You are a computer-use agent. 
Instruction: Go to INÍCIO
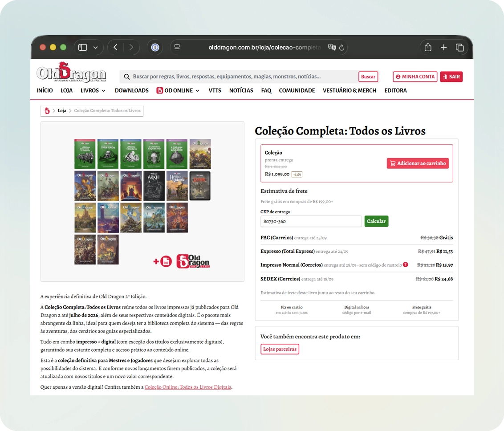pos(45,91)
